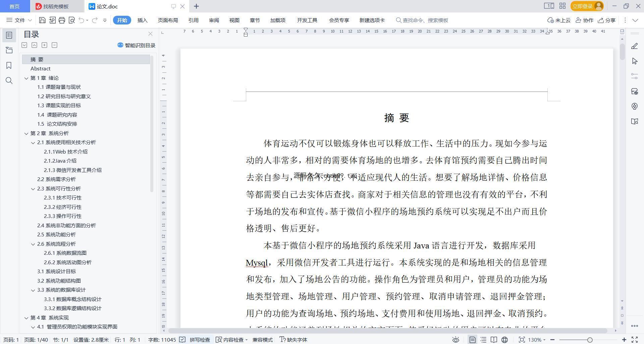Open the 130% zoom level dropdown

pyautogui.click(x=537, y=340)
